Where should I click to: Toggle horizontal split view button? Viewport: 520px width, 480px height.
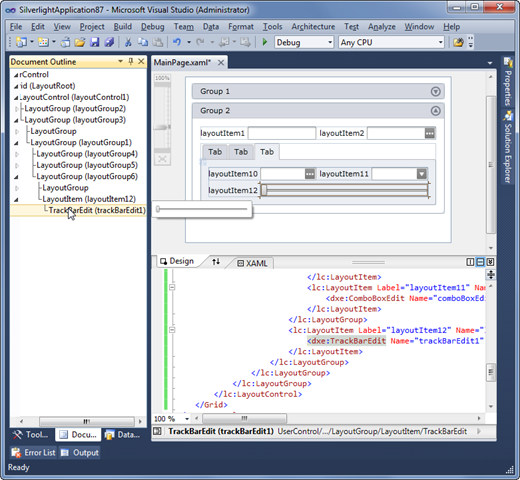480,262
